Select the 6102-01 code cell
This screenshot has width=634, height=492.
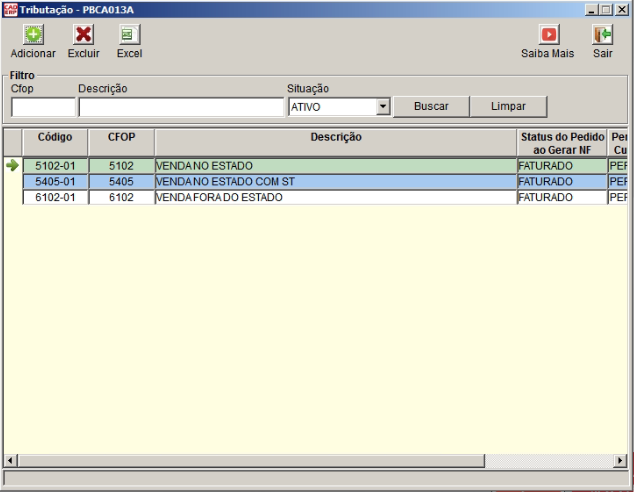[55, 197]
